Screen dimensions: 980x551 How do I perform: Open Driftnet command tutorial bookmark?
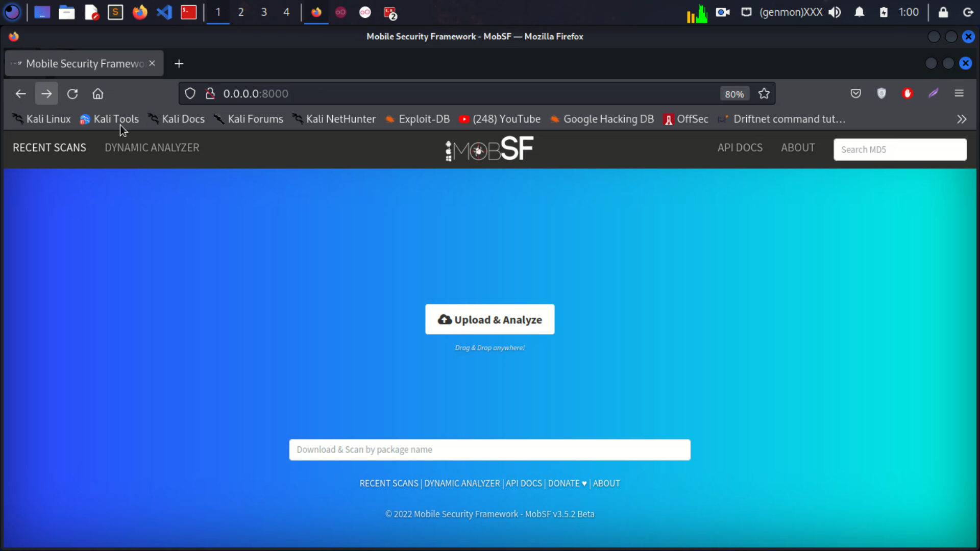click(x=781, y=119)
